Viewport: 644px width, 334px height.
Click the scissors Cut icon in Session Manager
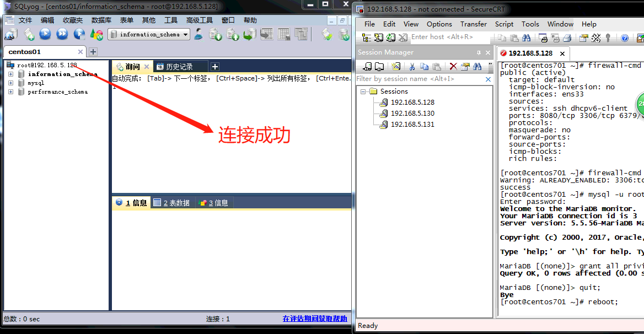(x=412, y=67)
